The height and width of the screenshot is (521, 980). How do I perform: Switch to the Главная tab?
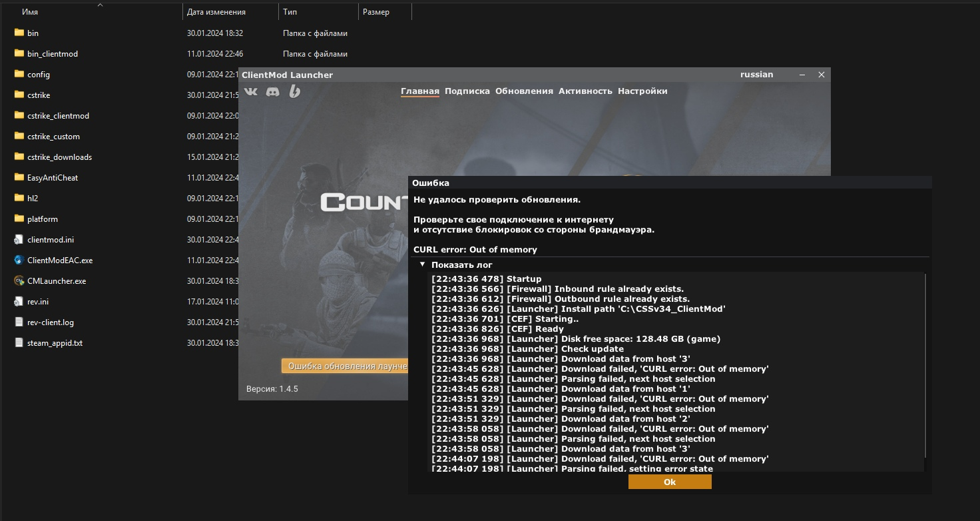pos(420,91)
